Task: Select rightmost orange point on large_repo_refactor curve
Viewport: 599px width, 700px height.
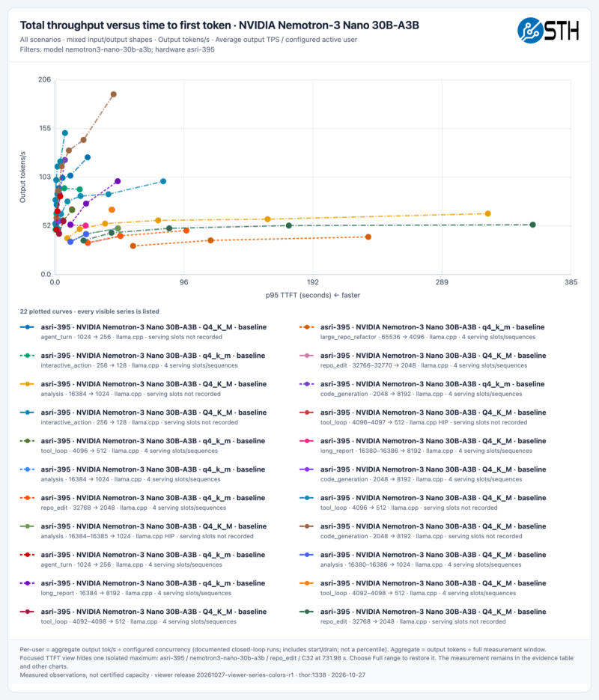Action: point(368,237)
